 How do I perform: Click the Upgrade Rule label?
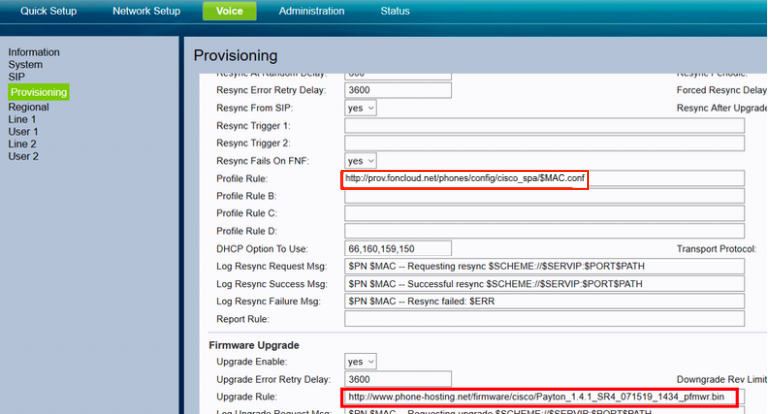[247, 397]
